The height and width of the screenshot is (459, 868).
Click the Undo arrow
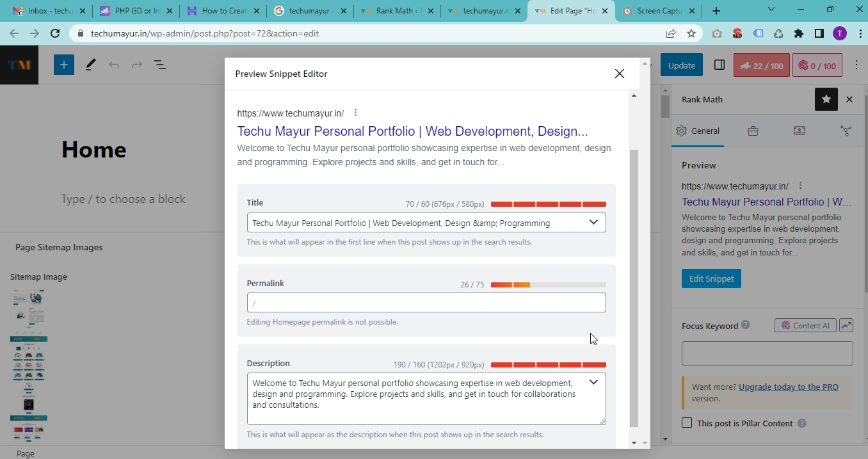coord(114,65)
